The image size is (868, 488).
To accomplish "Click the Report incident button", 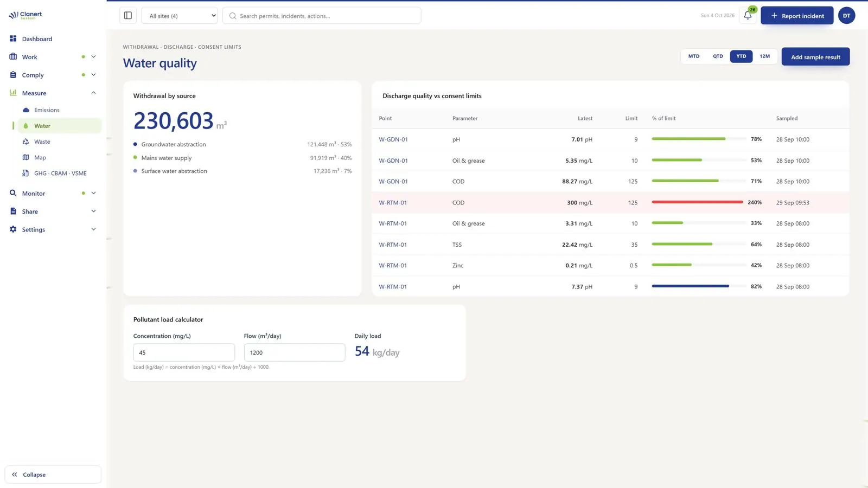I will click(x=797, y=16).
